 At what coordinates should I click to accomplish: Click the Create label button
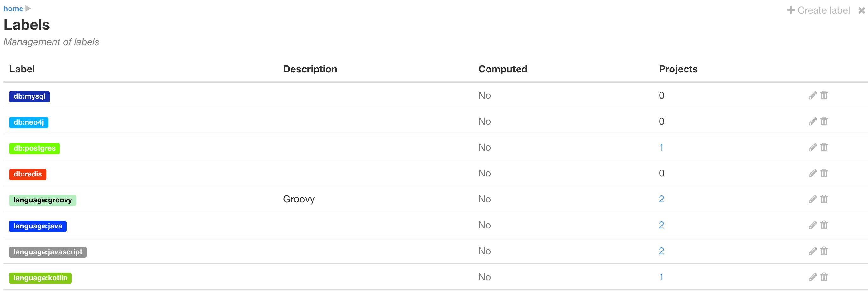(x=818, y=10)
